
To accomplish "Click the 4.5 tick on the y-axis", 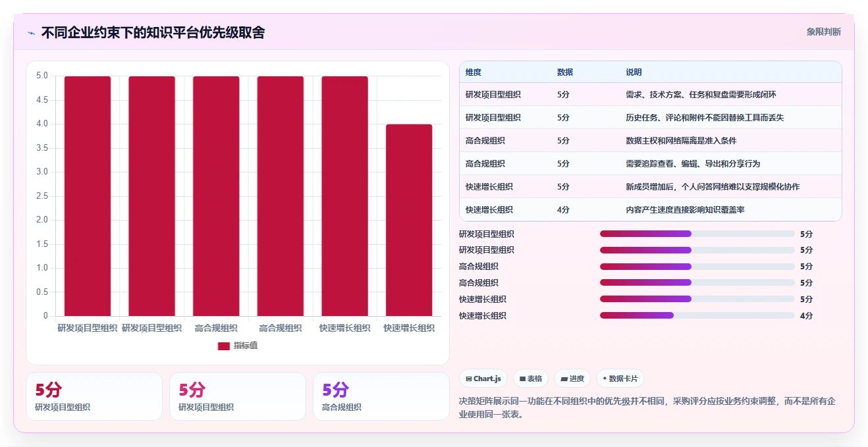I will (41, 100).
